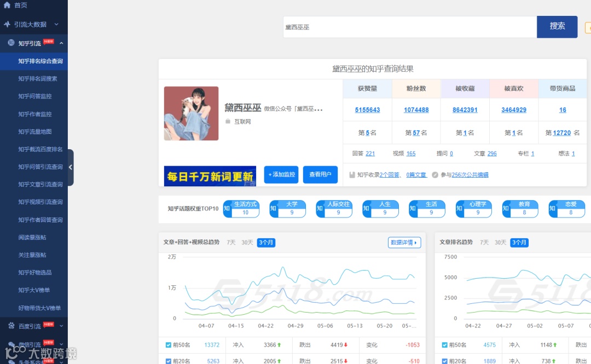Screen dimensions: 591x364
Task: Select 7天 tab in 文章排名趋势 chart
Action: click(x=484, y=243)
